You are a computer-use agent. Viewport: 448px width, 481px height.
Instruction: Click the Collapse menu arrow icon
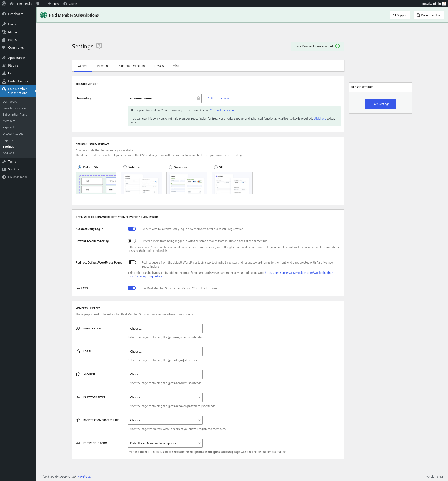tap(4, 177)
